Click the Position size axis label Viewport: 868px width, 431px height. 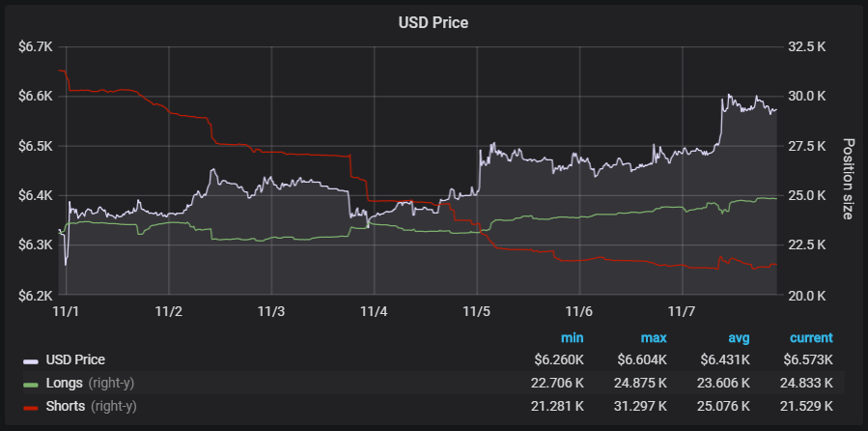pos(849,179)
